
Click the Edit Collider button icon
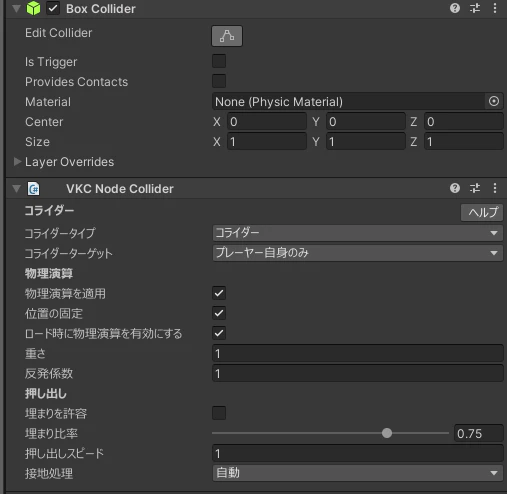pyautogui.click(x=227, y=36)
